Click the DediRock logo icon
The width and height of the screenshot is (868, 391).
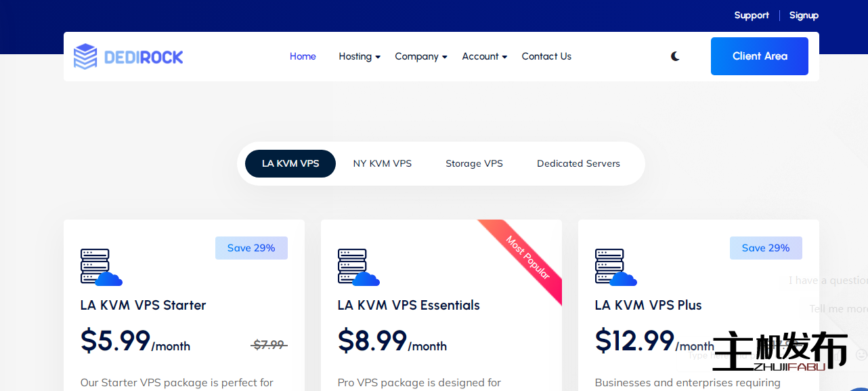coord(85,56)
